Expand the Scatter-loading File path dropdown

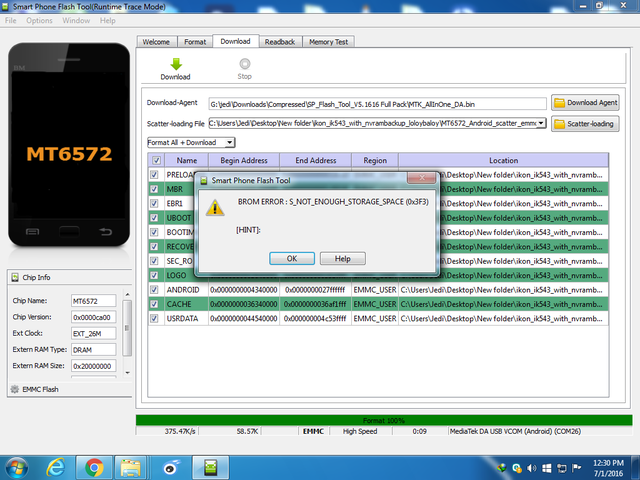(x=541, y=123)
